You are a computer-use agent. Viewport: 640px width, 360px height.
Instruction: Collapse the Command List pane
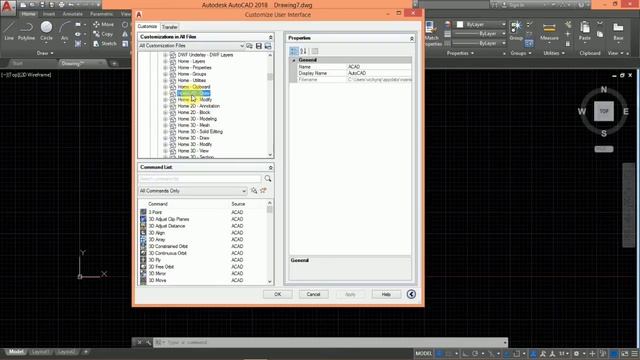tap(270, 167)
